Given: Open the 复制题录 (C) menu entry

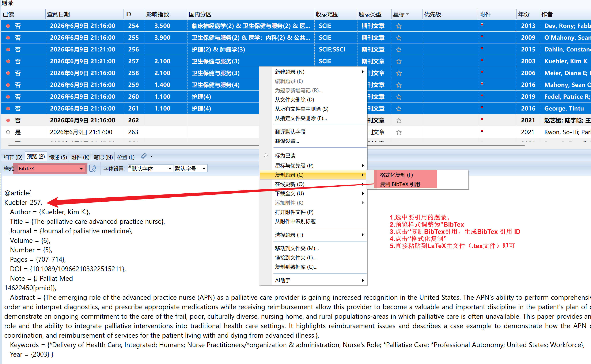Looking at the screenshot, I should [313, 175].
